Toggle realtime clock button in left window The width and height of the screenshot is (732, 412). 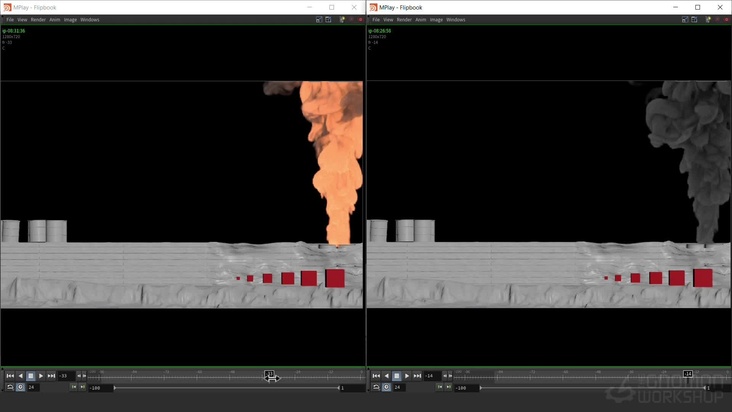tap(21, 387)
